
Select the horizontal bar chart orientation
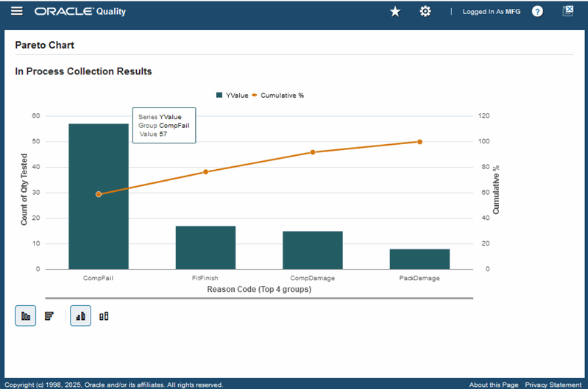click(x=49, y=316)
